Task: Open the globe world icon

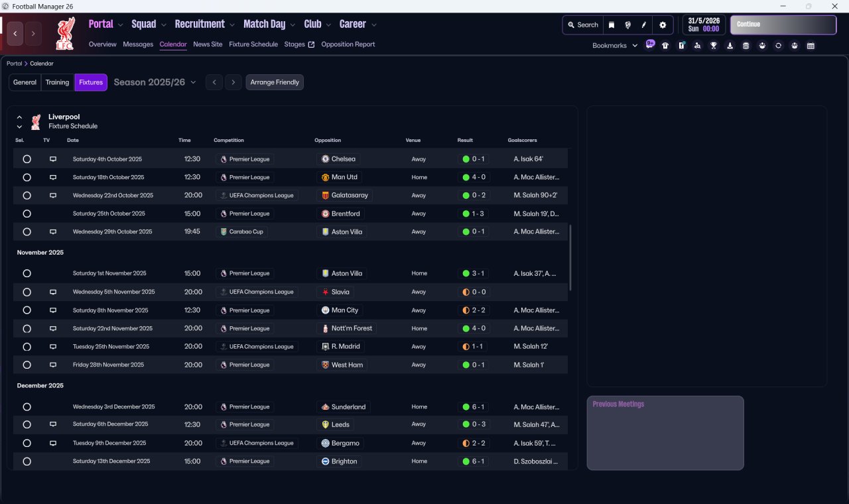Action: pos(627,25)
